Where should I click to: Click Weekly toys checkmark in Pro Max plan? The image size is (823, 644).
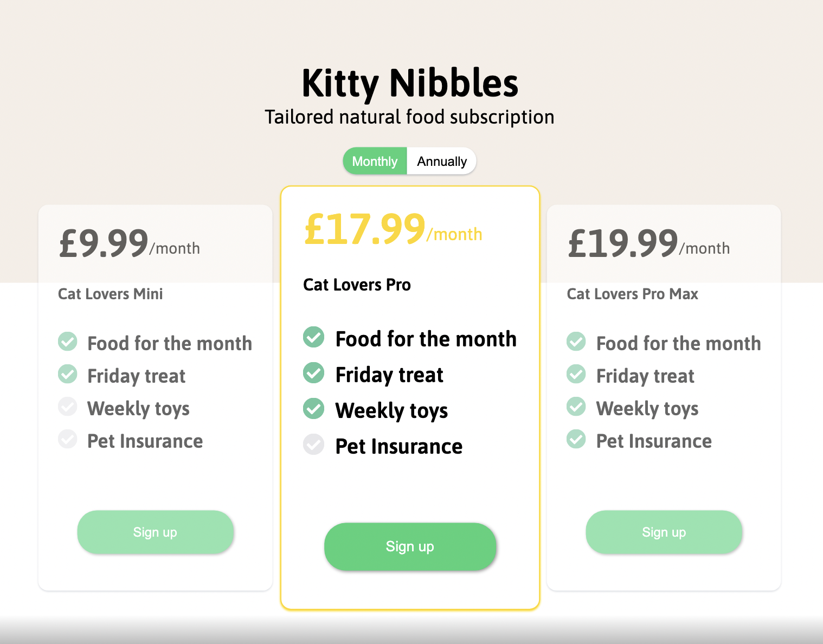[x=576, y=407]
